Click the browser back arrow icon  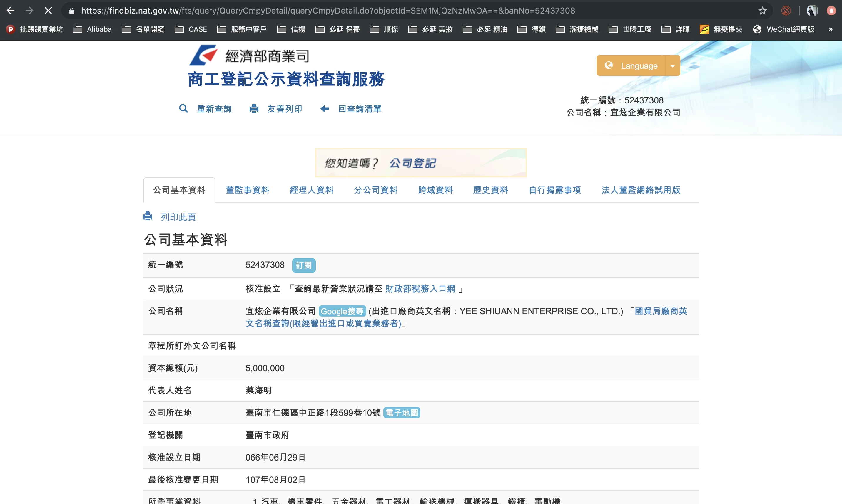click(11, 11)
